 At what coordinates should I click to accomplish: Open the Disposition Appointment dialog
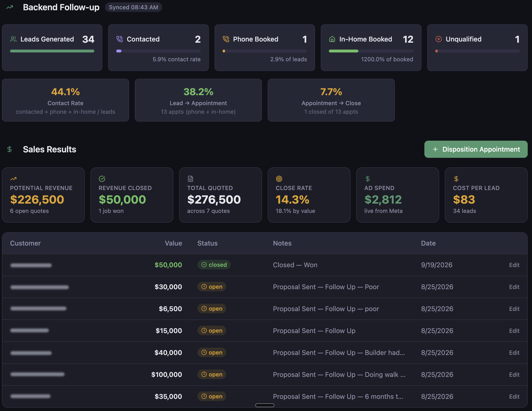point(476,149)
